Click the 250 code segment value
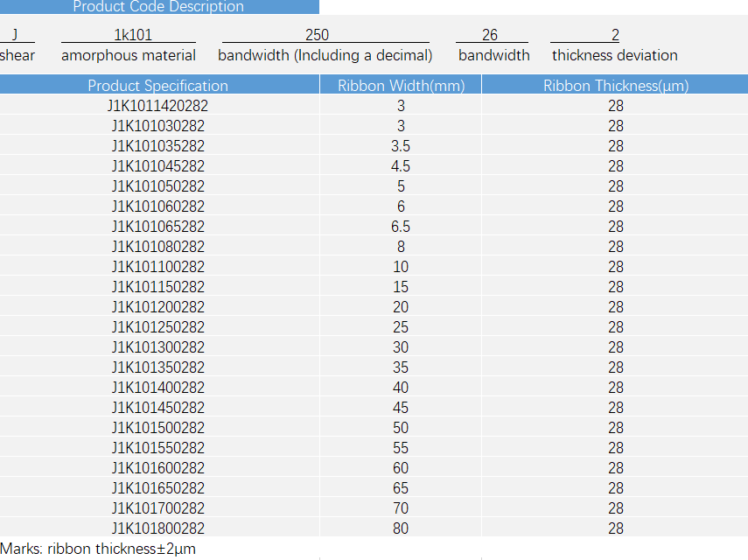Screen dimensions: 748x560 point(317,36)
